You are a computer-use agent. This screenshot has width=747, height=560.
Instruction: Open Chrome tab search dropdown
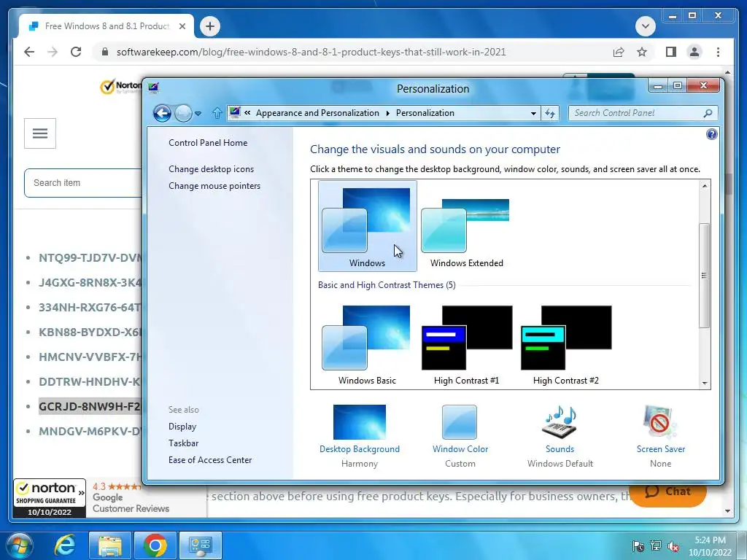pyautogui.click(x=645, y=26)
